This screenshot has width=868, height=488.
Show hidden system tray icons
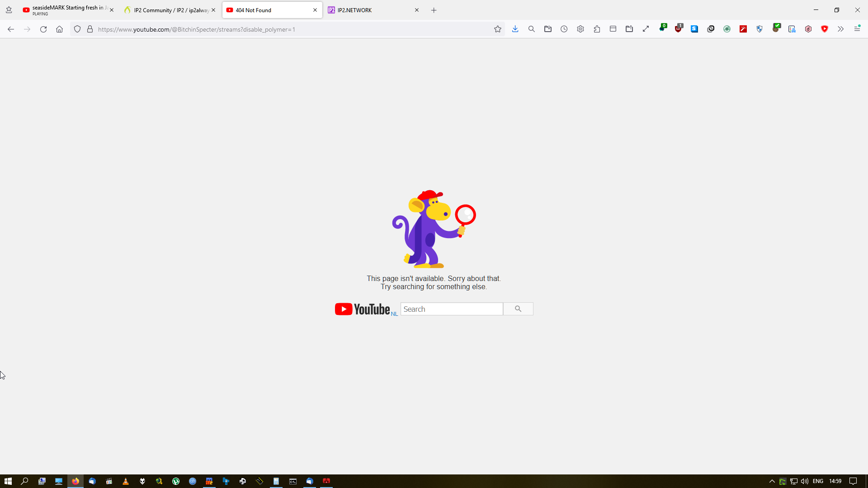(772, 481)
